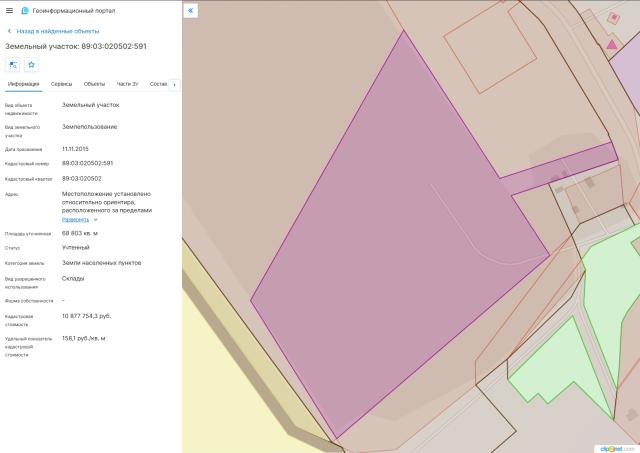The height and width of the screenshot is (453, 640).
Task: Go back via Назад в найденные объекты
Action: click(x=58, y=31)
